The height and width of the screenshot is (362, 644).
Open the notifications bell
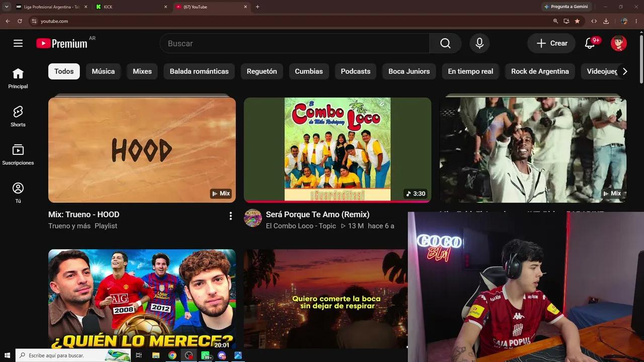590,43
